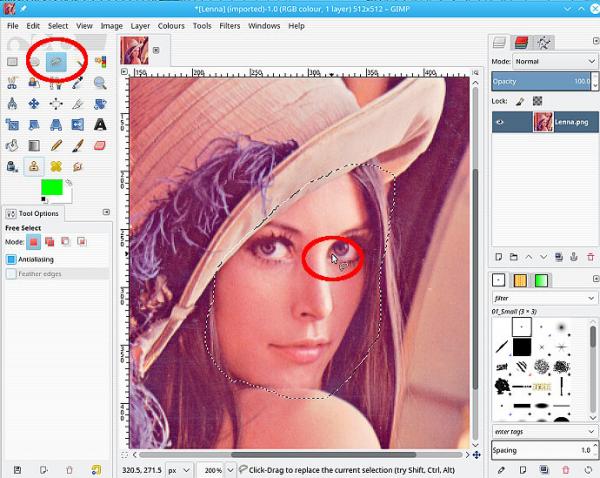This screenshot has height=478, width=600.
Task: Open the image menu at the ruler corner
Action: [x=124, y=72]
